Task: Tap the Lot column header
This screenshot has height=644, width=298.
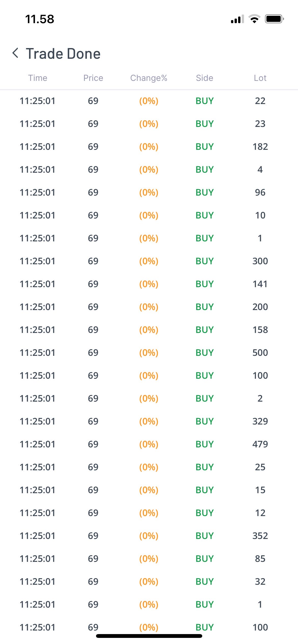Action: point(260,78)
